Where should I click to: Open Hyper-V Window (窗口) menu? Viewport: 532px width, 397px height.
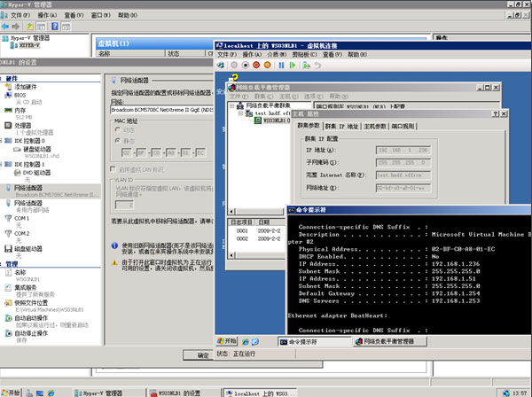101,15
